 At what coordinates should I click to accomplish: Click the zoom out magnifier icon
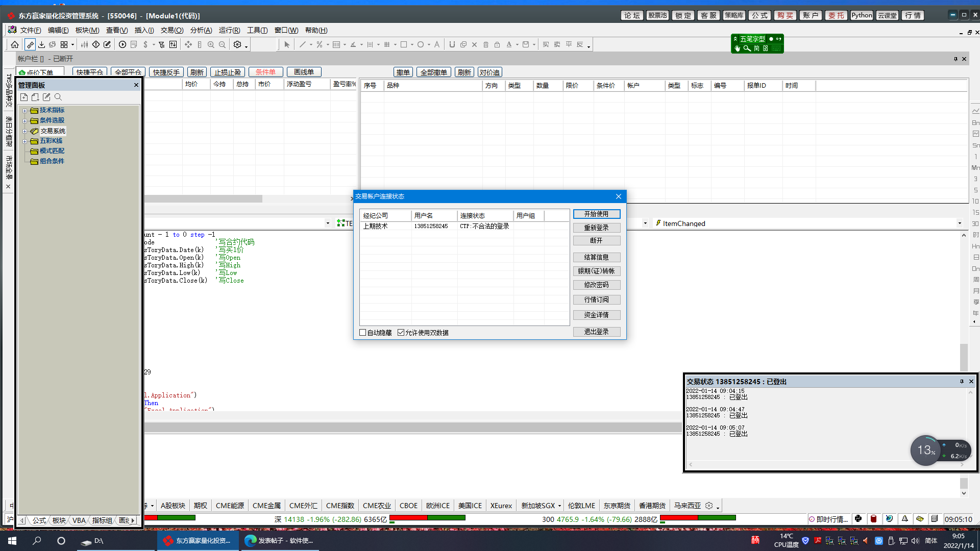[222, 45]
